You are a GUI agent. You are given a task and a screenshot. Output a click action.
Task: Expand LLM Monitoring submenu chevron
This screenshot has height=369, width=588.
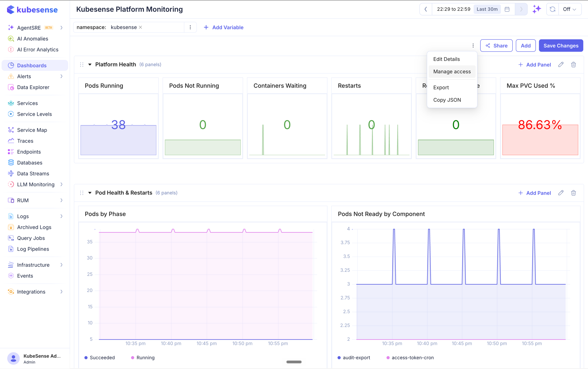coord(61,184)
